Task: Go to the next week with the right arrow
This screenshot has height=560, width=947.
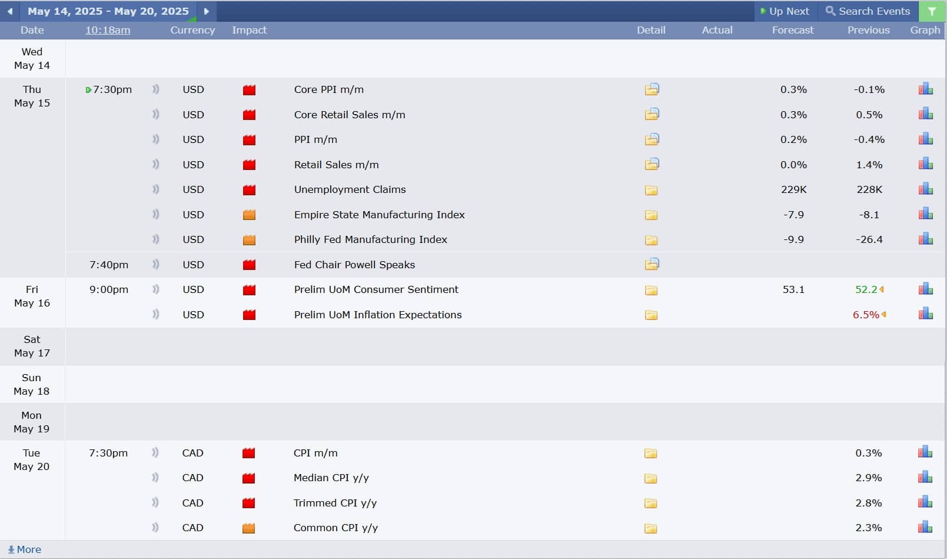Action: tap(206, 11)
